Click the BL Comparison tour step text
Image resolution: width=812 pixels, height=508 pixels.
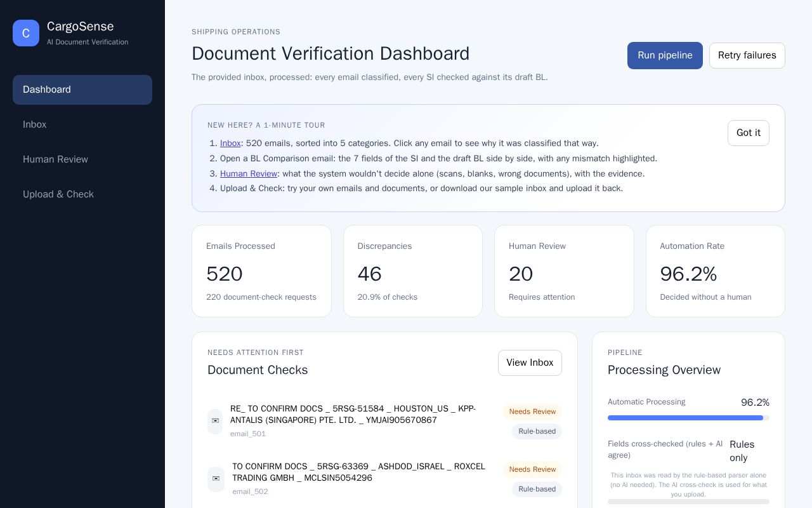[438, 159]
